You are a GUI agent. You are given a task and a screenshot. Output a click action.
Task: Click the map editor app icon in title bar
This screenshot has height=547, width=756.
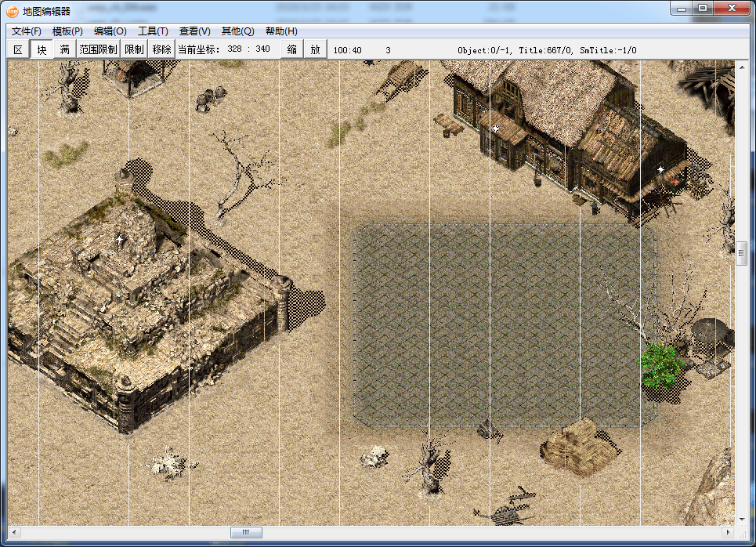tap(13, 11)
